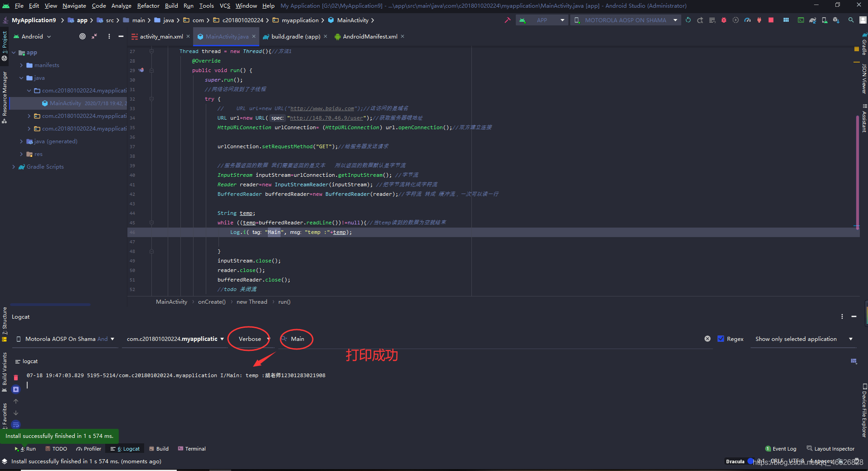Open the Gradle side panel tab
The height and width of the screenshot is (471, 868).
(x=864, y=44)
